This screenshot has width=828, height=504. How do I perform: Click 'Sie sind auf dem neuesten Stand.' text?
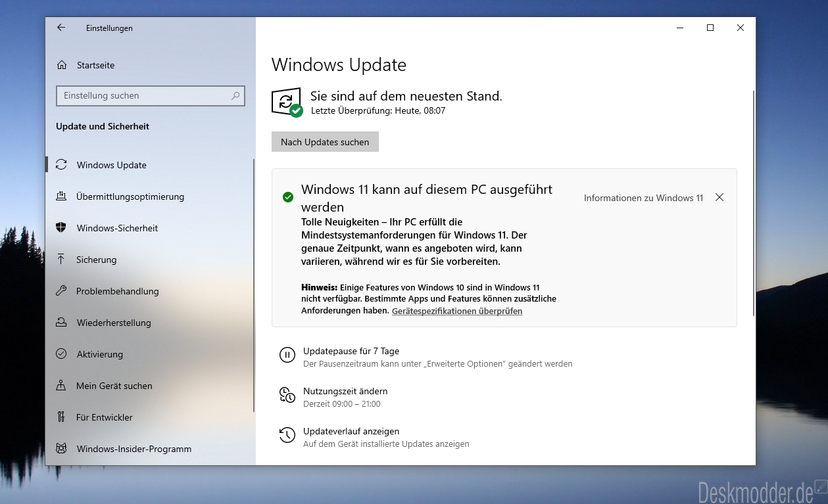click(406, 96)
